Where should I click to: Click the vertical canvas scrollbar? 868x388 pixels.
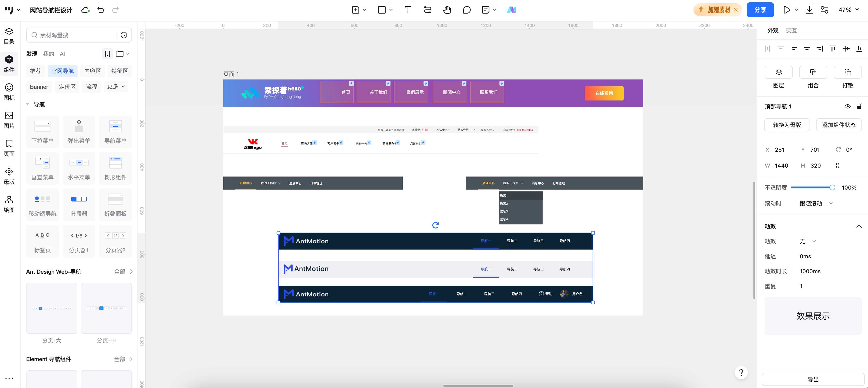tap(754, 240)
